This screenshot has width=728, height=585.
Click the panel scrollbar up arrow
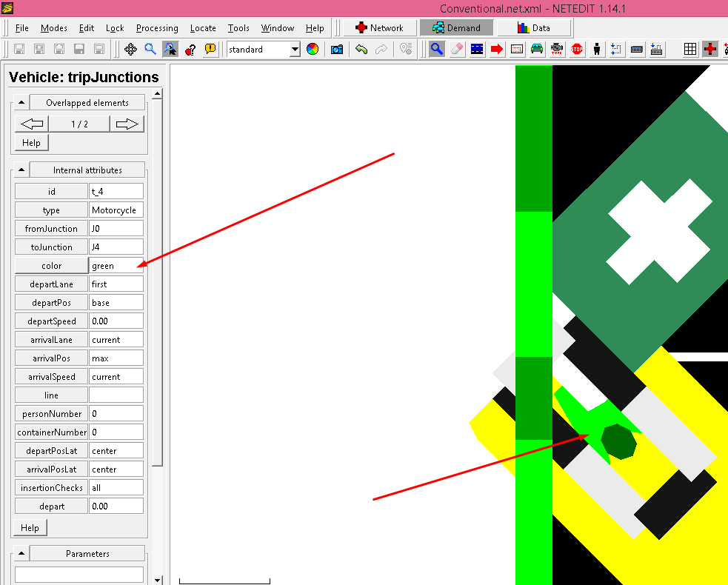(158, 94)
